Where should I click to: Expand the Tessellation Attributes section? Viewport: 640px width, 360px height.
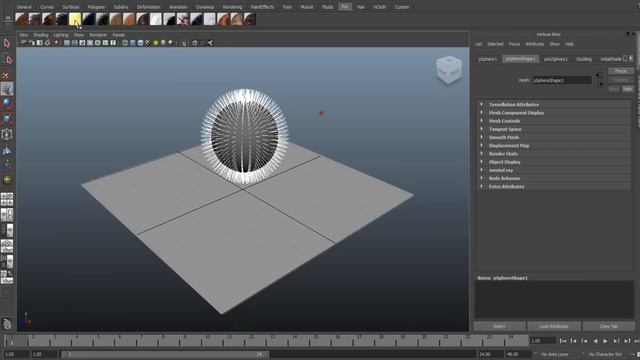point(554,104)
